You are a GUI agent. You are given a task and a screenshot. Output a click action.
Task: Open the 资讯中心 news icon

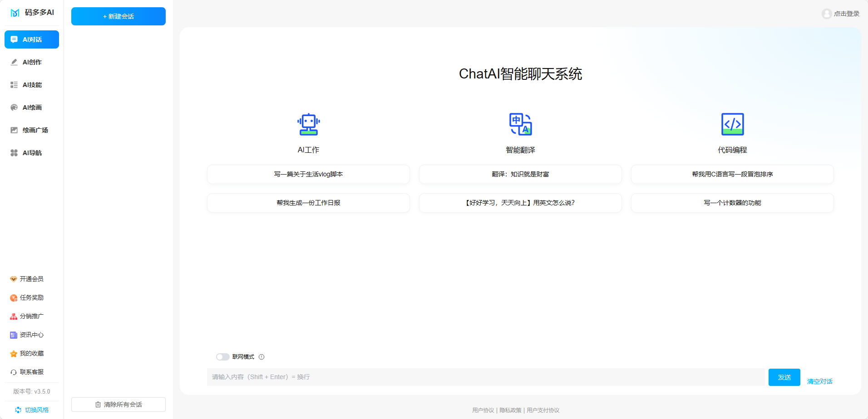point(14,335)
